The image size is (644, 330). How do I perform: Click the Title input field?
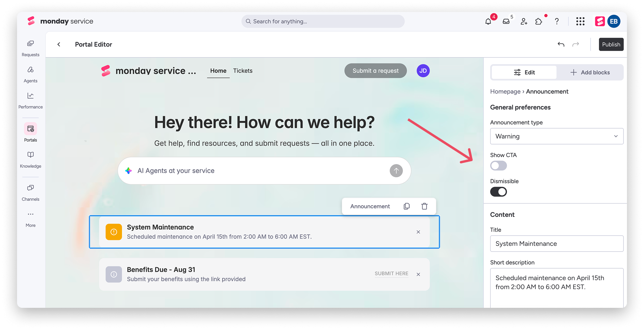click(557, 244)
